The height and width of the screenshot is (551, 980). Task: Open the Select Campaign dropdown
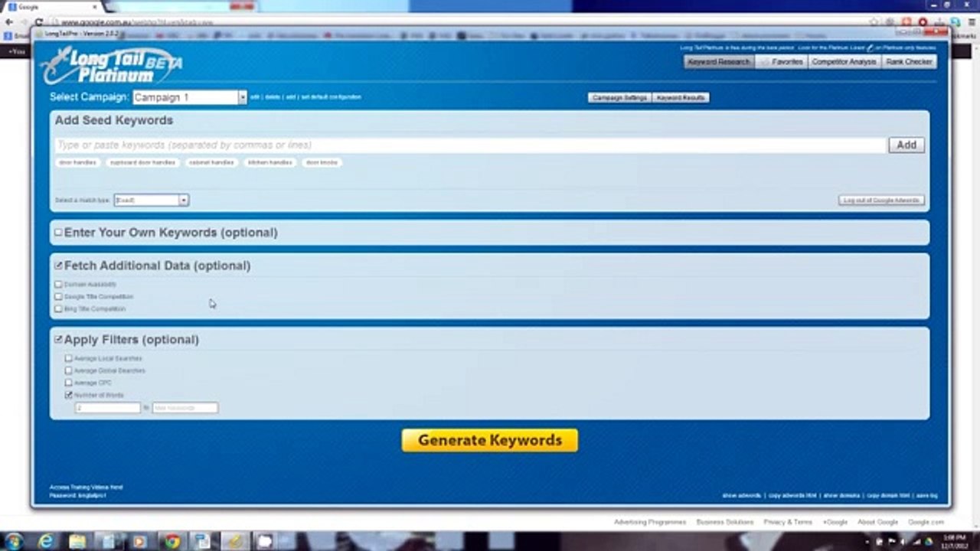(x=189, y=97)
